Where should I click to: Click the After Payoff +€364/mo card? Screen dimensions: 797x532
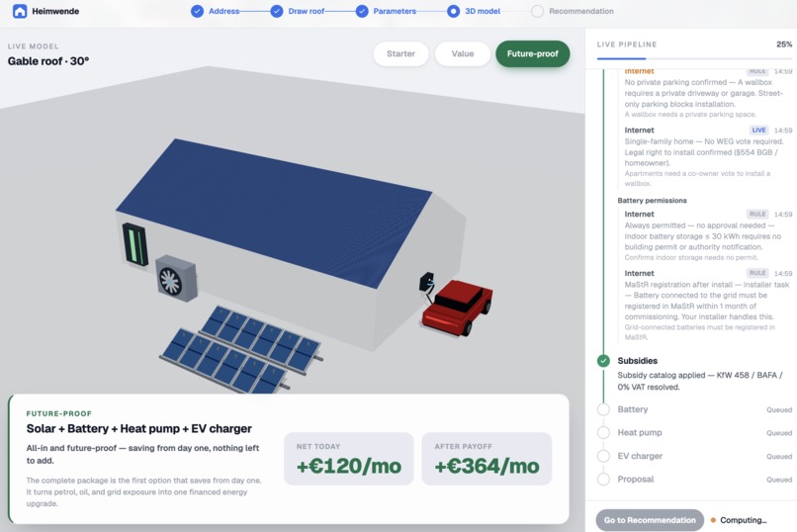coord(487,459)
